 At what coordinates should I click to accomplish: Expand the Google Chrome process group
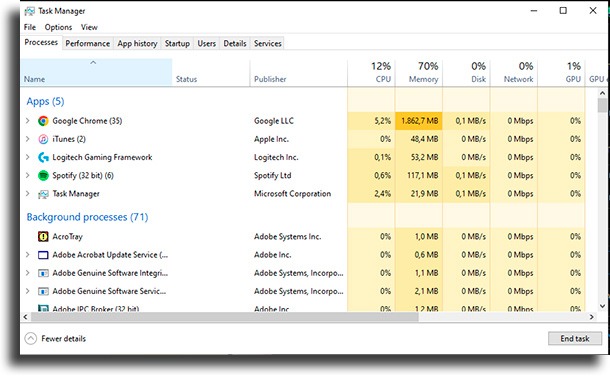click(x=28, y=121)
